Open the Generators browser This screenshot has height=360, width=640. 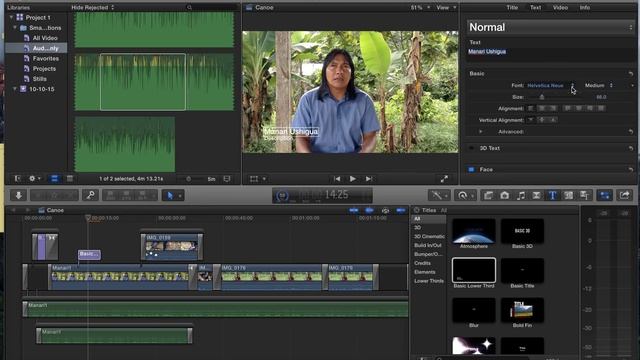pos(568,196)
